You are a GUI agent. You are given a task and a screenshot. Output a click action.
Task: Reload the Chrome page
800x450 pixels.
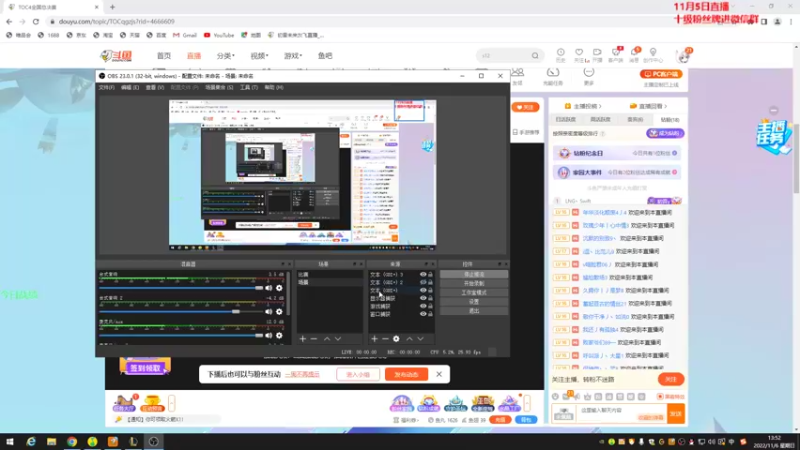tap(36, 21)
